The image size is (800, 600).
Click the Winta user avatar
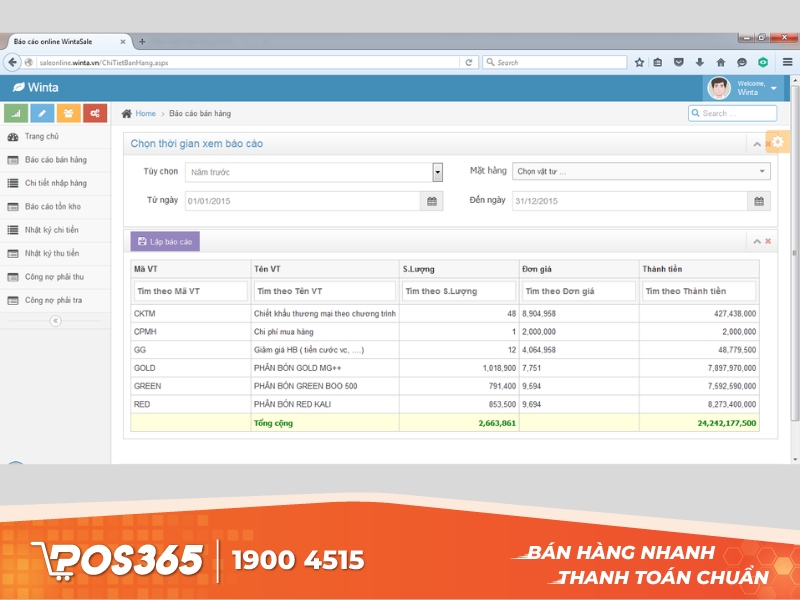click(718, 88)
